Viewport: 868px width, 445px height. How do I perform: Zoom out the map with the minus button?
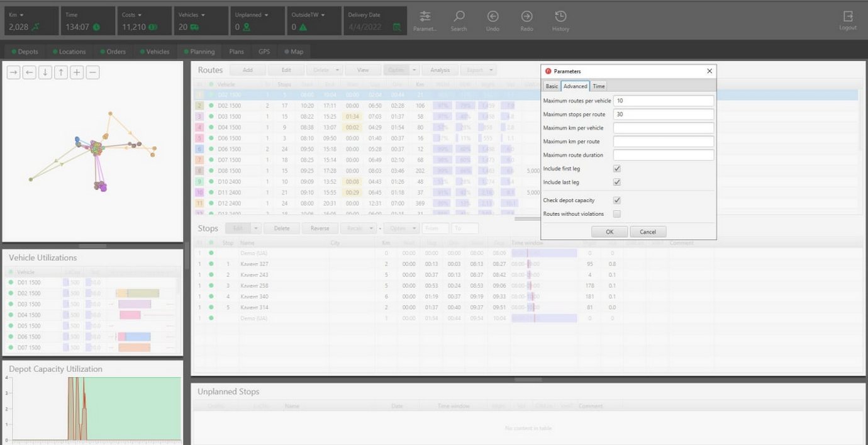92,72
